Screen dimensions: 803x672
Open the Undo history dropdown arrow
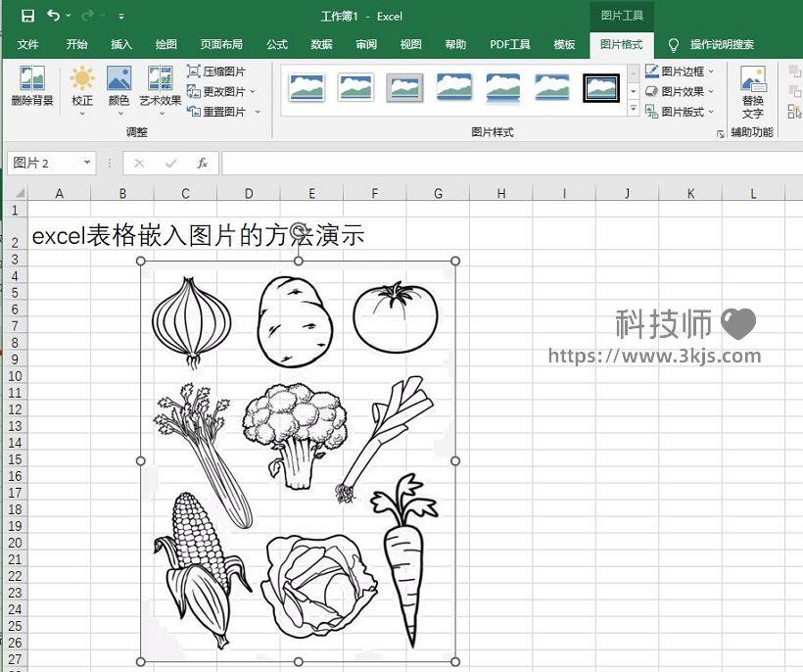point(69,16)
